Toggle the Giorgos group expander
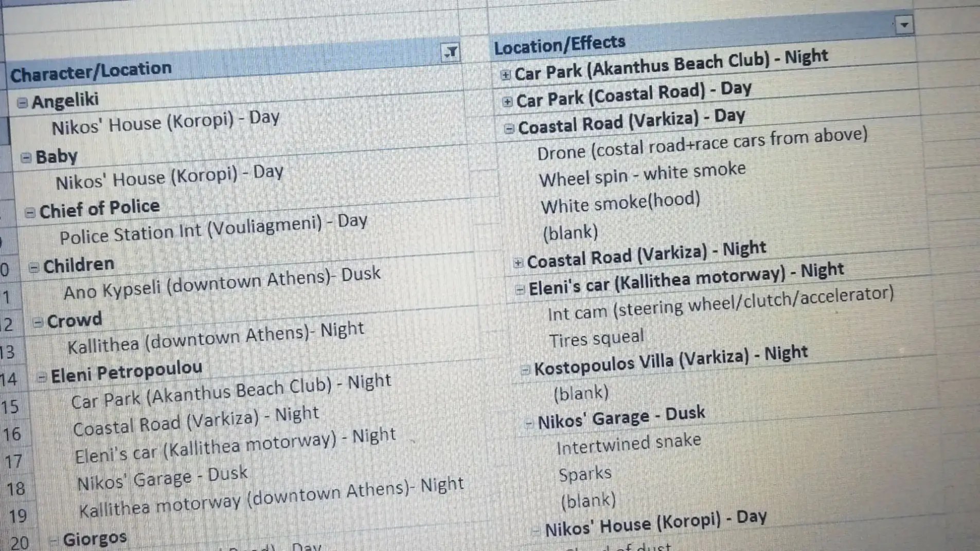Screen dimensions: 980x551 pyautogui.click(x=53, y=540)
